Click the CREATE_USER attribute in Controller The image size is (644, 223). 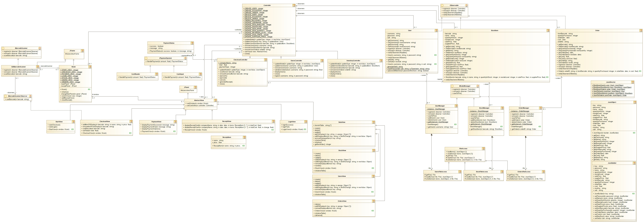point(253,9)
